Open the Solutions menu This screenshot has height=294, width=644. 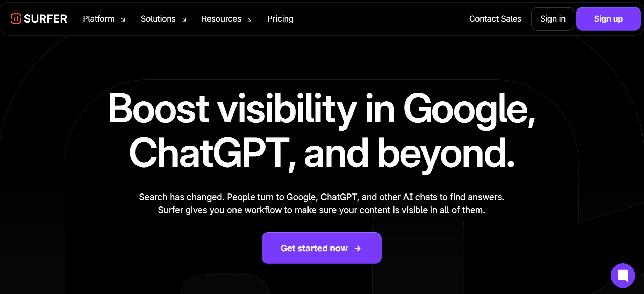[158, 19]
